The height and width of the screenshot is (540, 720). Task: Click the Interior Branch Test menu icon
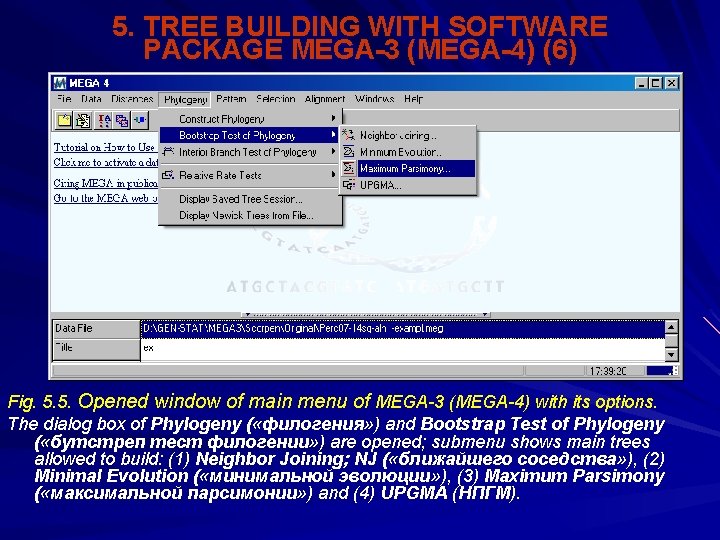[x=169, y=152]
